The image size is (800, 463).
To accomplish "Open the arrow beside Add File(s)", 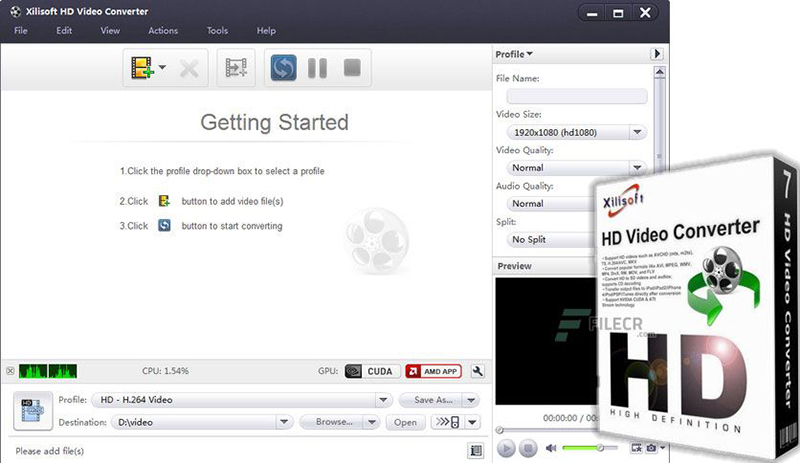I will [162, 67].
